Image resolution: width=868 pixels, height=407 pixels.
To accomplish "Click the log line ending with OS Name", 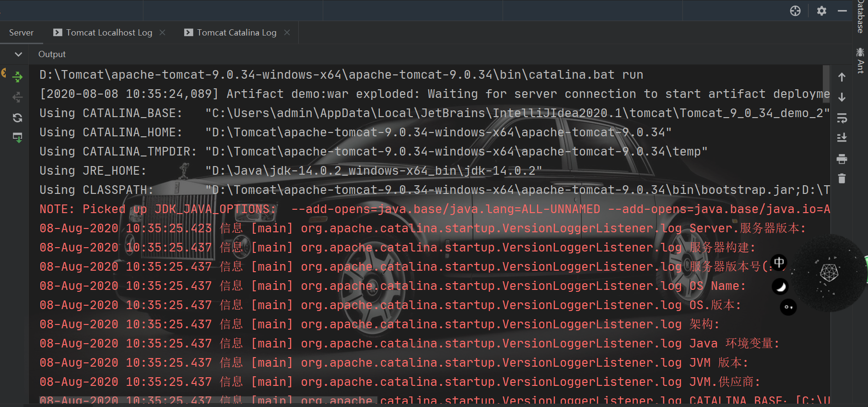I will tap(393, 286).
